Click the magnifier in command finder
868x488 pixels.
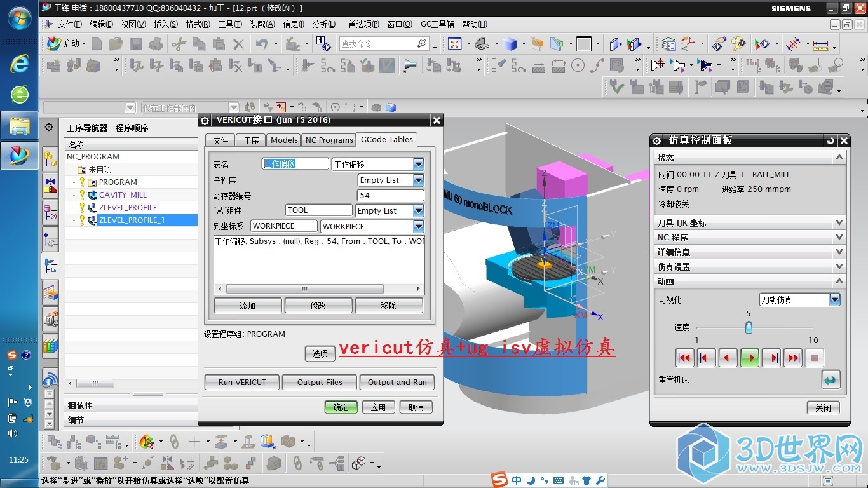[x=422, y=43]
